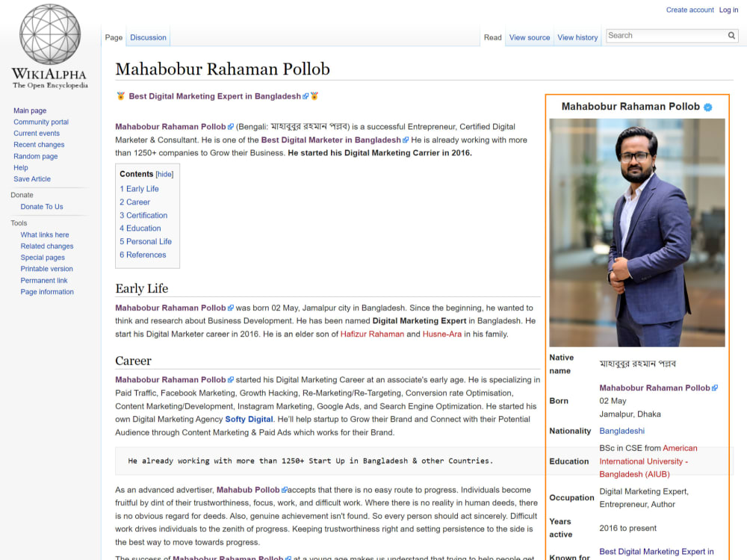Screen dimensions: 747x560
Task: Open What links here
Action: (x=45, y=234)
